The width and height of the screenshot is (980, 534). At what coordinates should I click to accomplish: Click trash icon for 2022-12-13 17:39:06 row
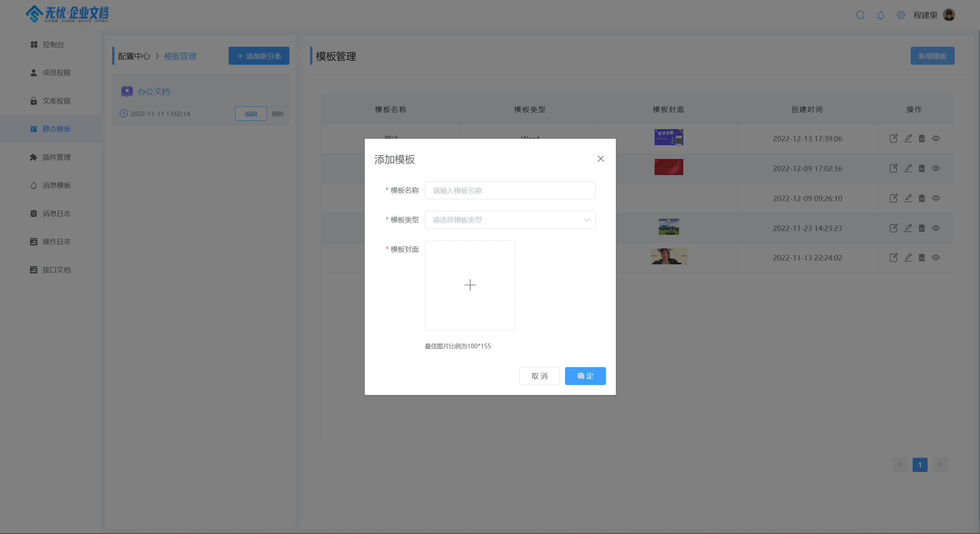[922, 138]
